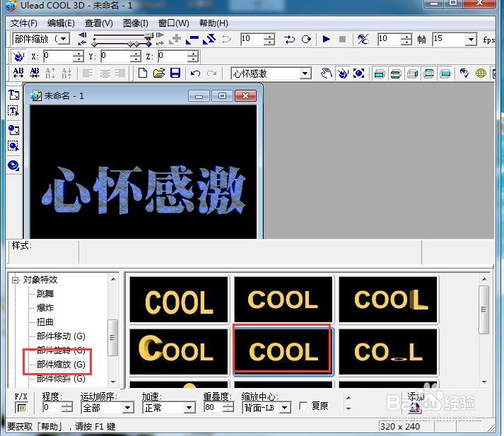Select the resize object tool
504x436 pixels.
point(358,73)
